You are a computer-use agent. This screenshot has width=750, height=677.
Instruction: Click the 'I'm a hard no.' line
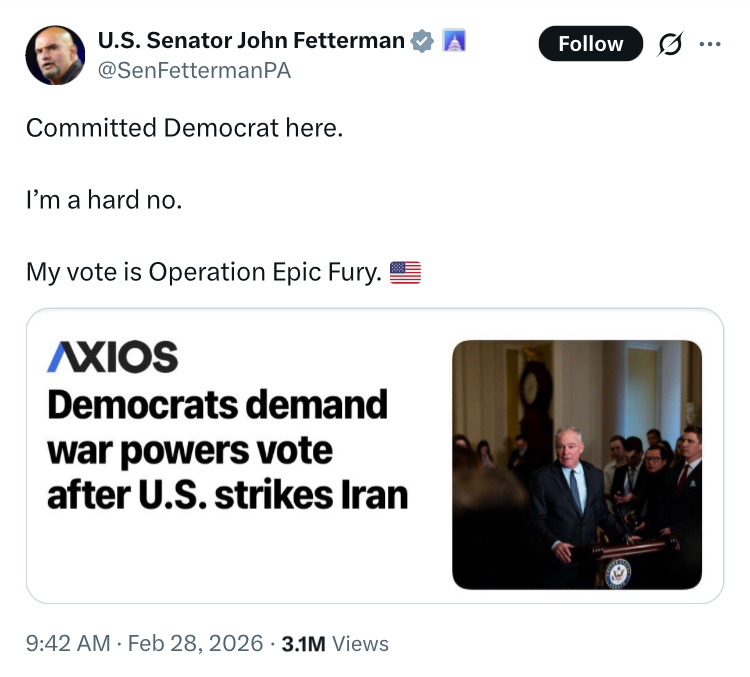coord(104,200)
